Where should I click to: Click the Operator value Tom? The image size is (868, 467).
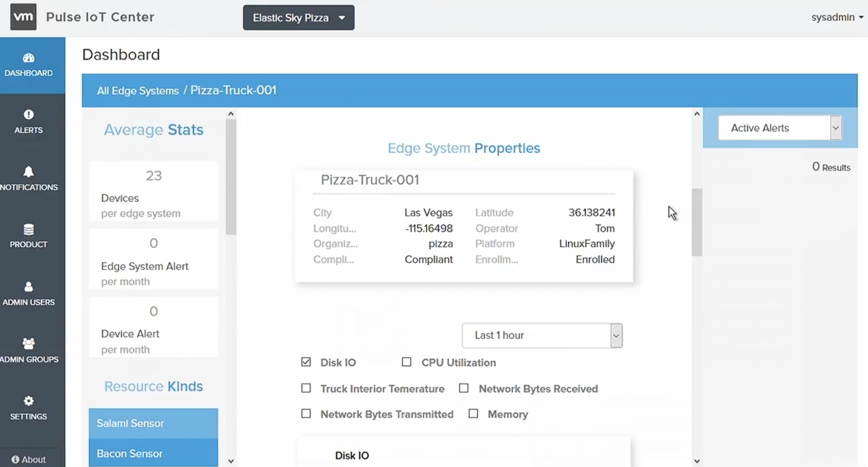tap(605, 228)
